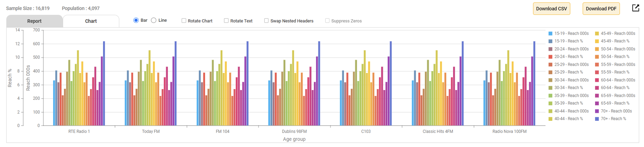This screenshot has width=644, height=147.
Task: Toggle 55-59 Reach % legend swatch
Action: tap(597, 72)
